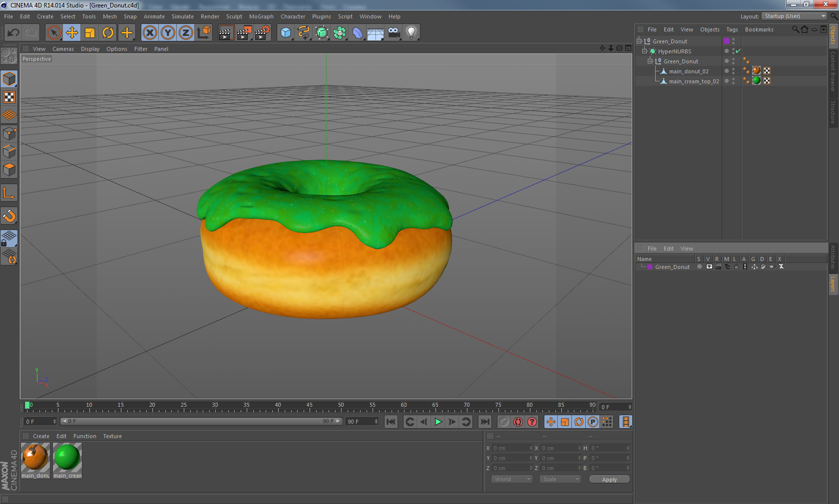Viewport: 839px width, 504px height.
Task: Toggle the coordinate system switch icon
Action: click(204, 33)
